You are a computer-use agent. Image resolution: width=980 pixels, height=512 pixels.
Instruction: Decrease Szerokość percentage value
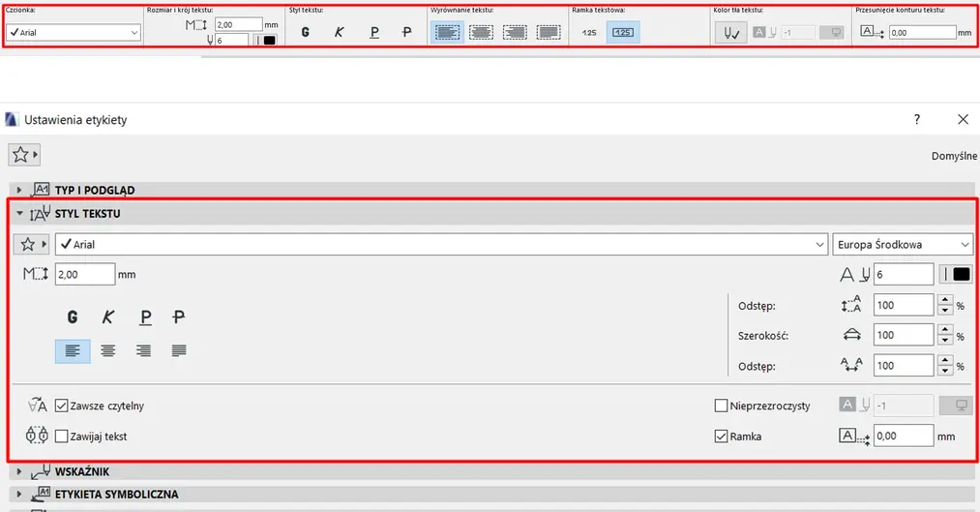tap(945, 340)
